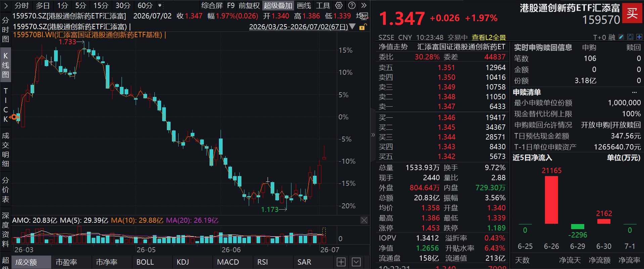Screen dimensions: 644x269
Task: Click the 6-26 net inflow red bar
Action: 551,200
